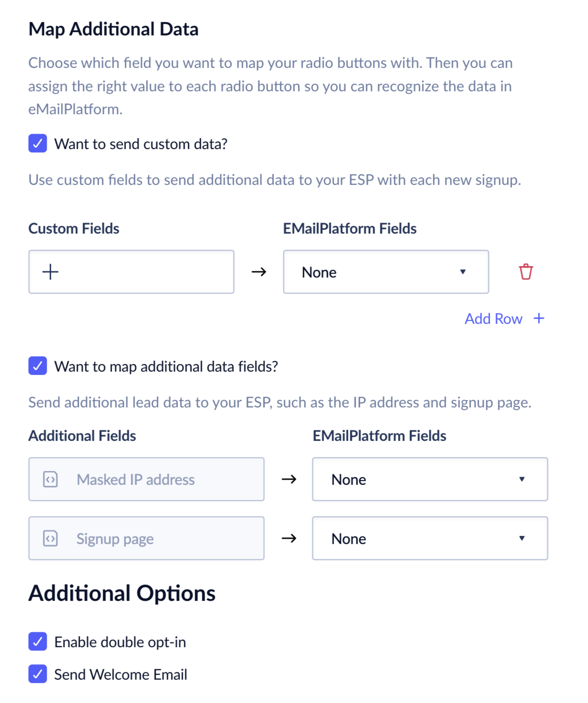
Task: Click the mapping arrow after Signup page
Action: [289, 538]
